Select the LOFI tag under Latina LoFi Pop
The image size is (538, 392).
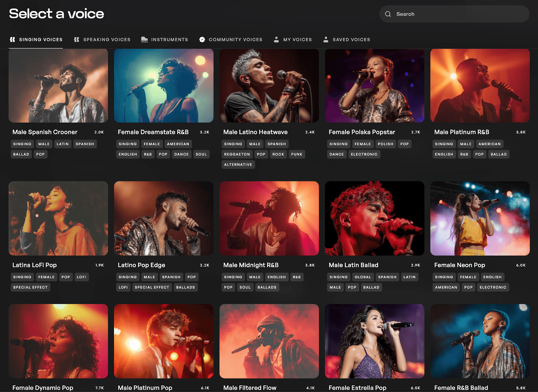click(x=82, y=277)
